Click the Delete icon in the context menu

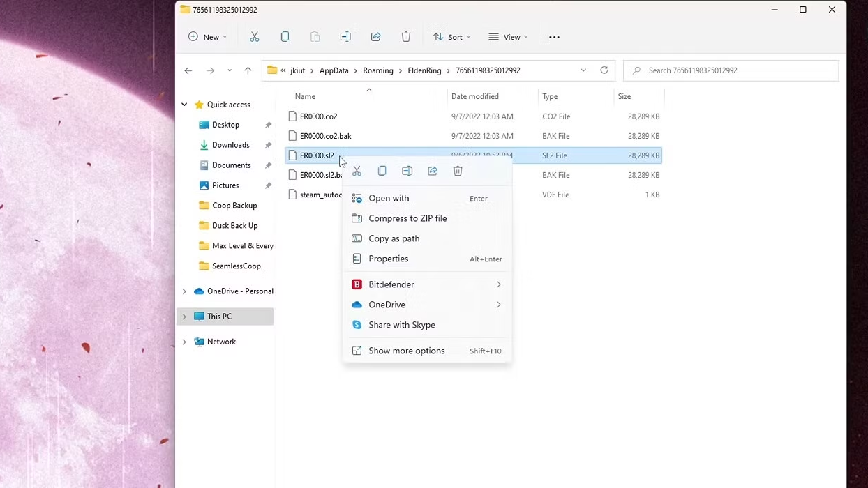click(x=458, y=171)
